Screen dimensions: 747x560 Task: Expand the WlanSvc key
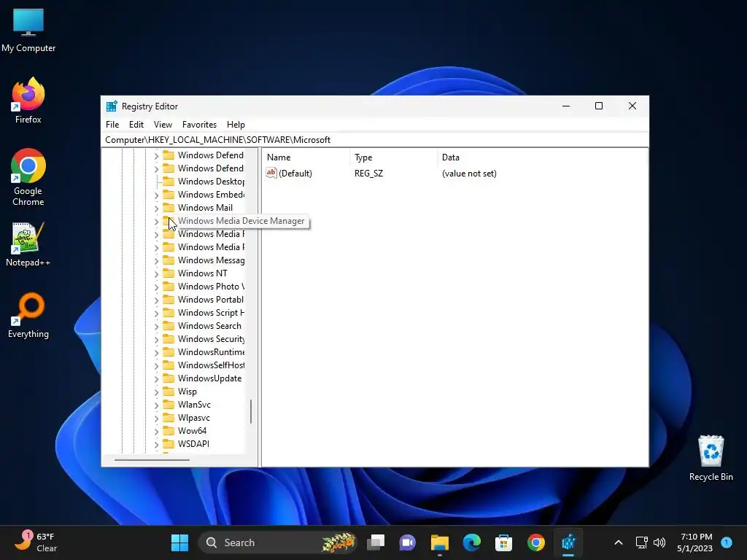[156, 405]
